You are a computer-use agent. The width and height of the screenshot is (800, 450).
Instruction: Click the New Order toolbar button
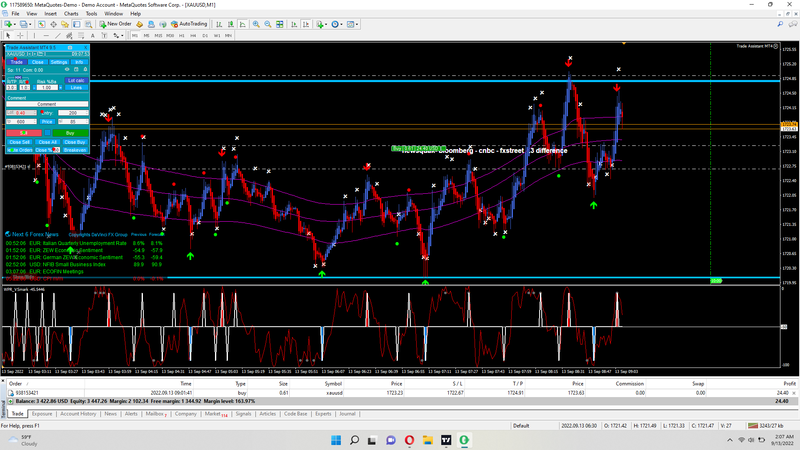pos(116,23)
